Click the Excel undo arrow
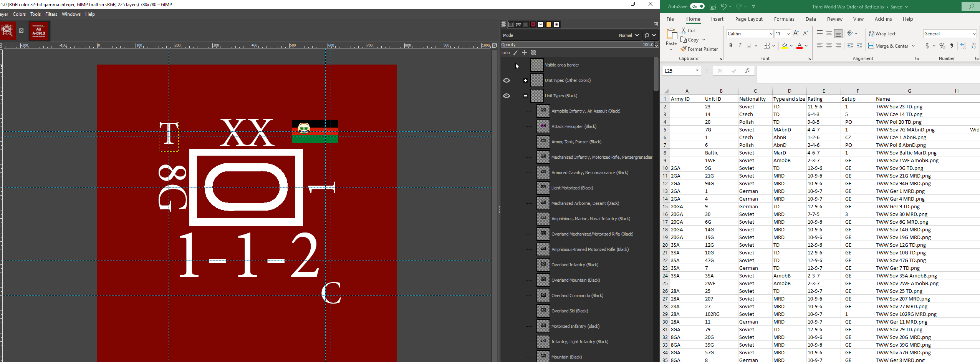The image size is (980, 362). [x=723, y=7]
